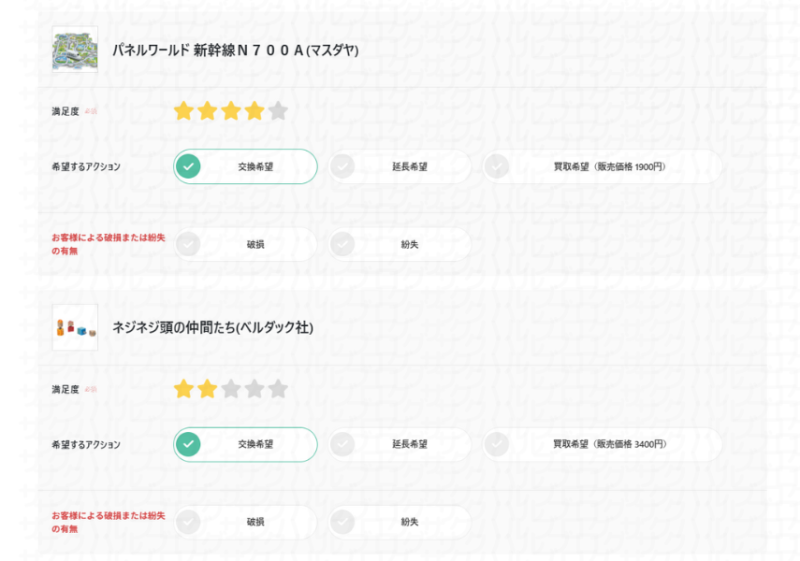Select 買取希望 (販売価格 3400円) option
The width and height of the screenshot is (800, 561).
(602, 444)
